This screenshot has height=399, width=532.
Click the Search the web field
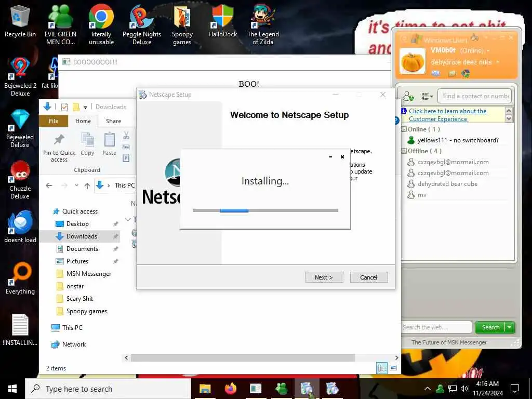[436, 327]
